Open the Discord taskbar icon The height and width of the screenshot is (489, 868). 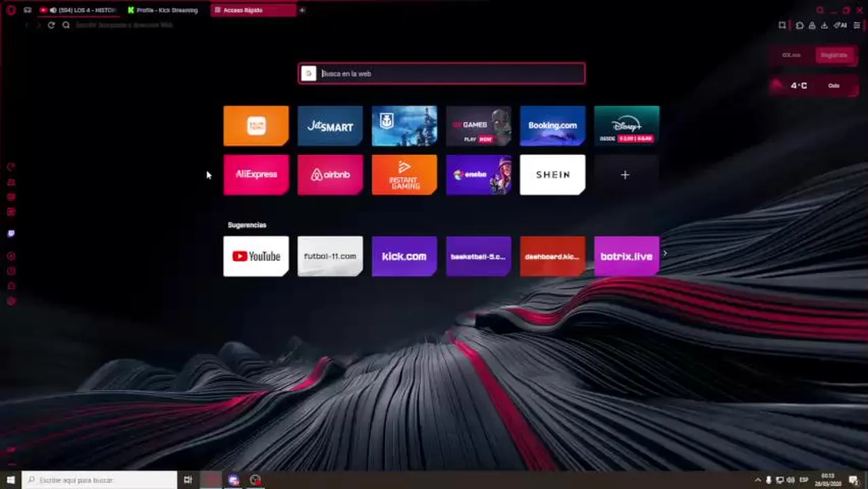(x=234, y=480)
